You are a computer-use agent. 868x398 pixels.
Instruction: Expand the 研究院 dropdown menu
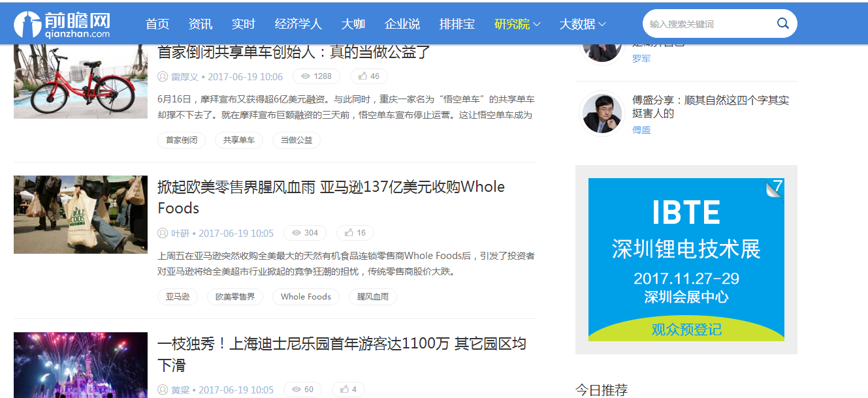(517, 24)
